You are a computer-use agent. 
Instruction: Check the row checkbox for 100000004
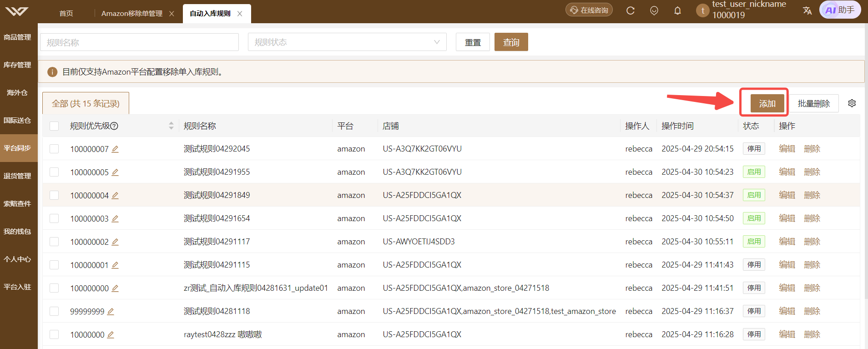(54, 195)
